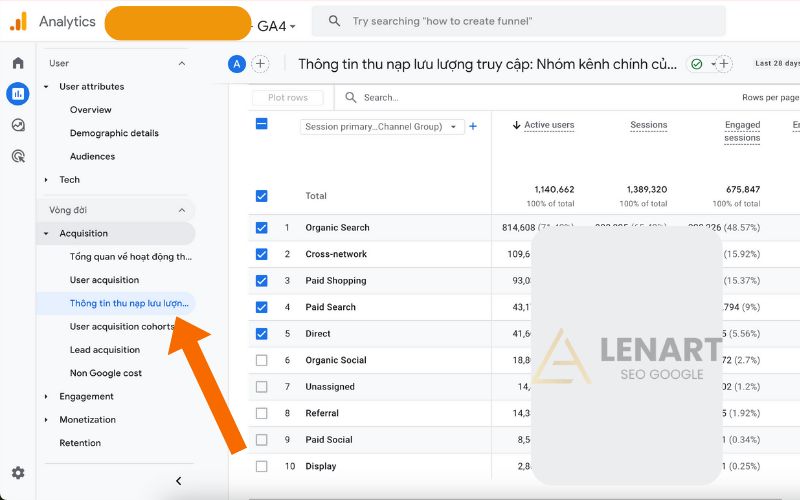Click the add comparison plus icon
The image size is (800, 500).
(261, 64)
